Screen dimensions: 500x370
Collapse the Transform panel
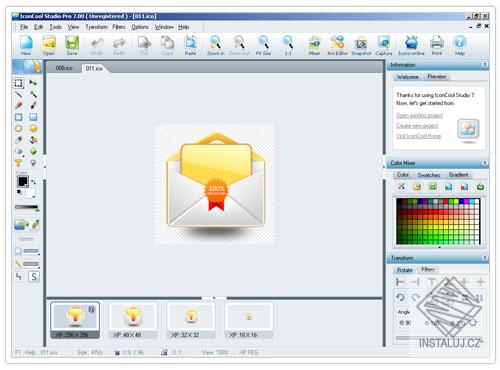(x=485, y=258)
